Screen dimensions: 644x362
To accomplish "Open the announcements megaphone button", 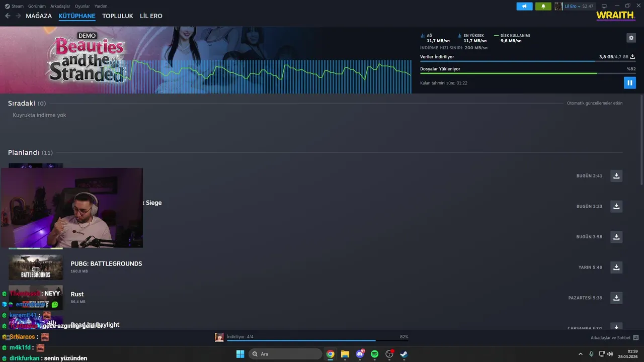I will click(524, 6).
